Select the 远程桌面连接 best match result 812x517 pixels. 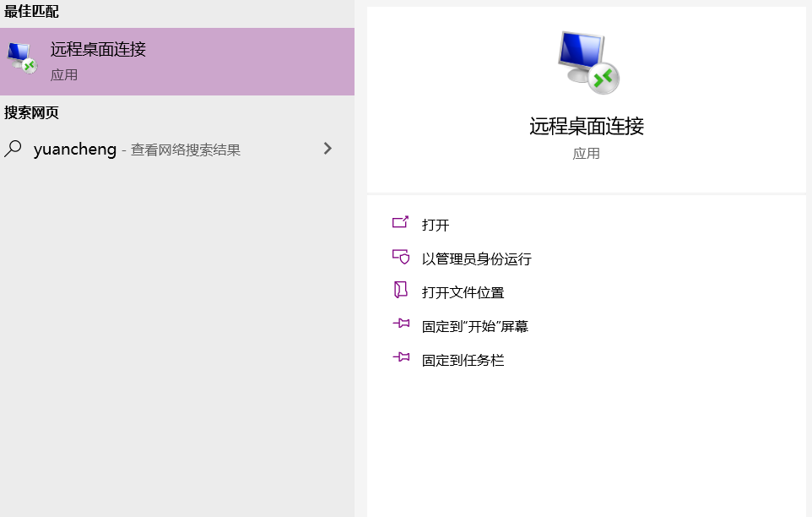177,62
